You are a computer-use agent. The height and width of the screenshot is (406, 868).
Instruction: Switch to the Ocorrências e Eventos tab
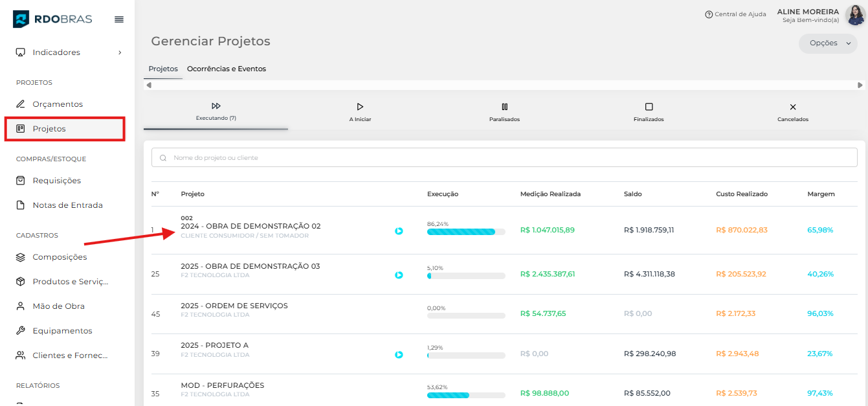[x=227, y=69]
